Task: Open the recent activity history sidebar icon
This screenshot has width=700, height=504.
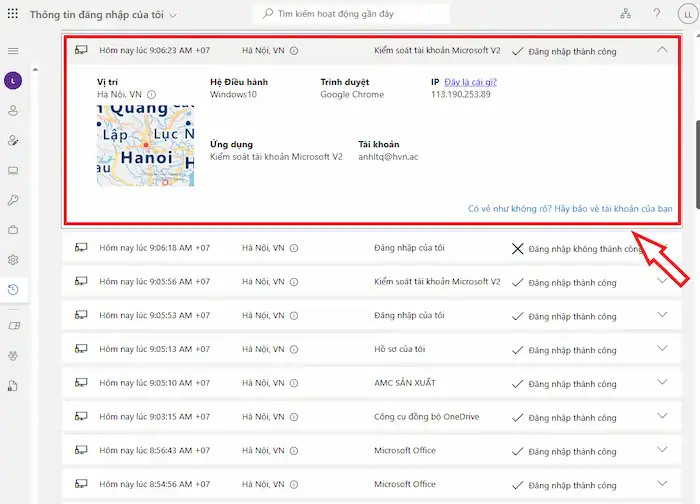Action: coord(13,289)
